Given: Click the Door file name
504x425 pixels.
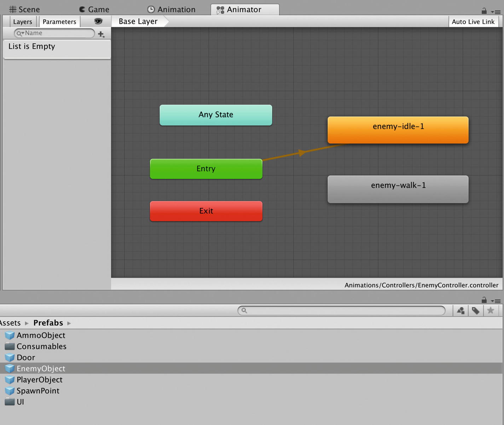Looking at the screenshot, I should point(26,358).
